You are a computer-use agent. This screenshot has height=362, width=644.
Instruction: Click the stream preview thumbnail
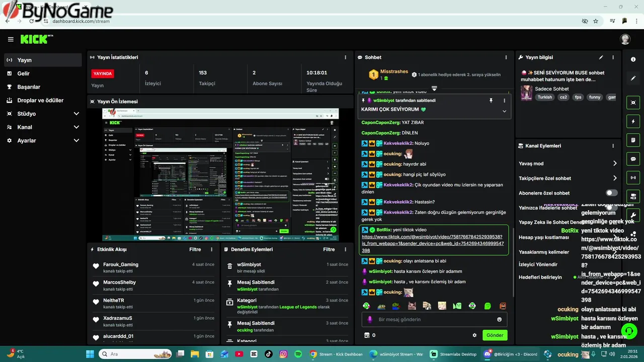point(220,174)
